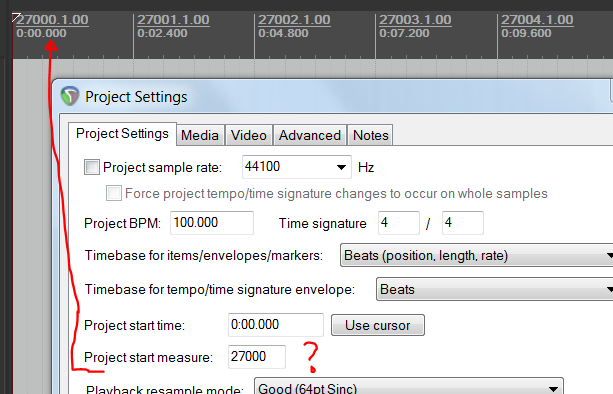
Task: Click the REAPER icon in dialog title
Action: coord(70,96)
